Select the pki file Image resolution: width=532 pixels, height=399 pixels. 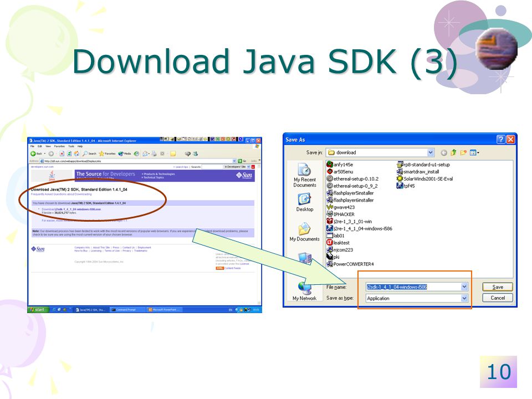click(x=333, y=257)
